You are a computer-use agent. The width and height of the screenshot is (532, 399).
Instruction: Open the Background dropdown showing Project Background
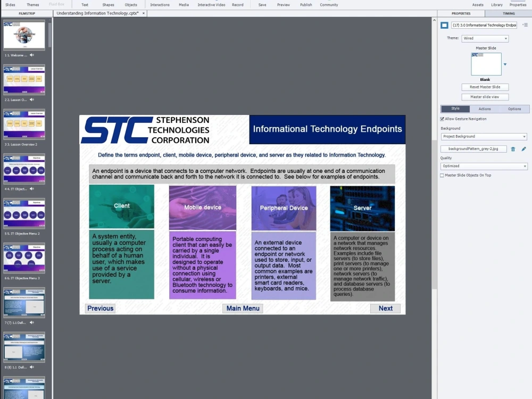(x=484, y=136)
